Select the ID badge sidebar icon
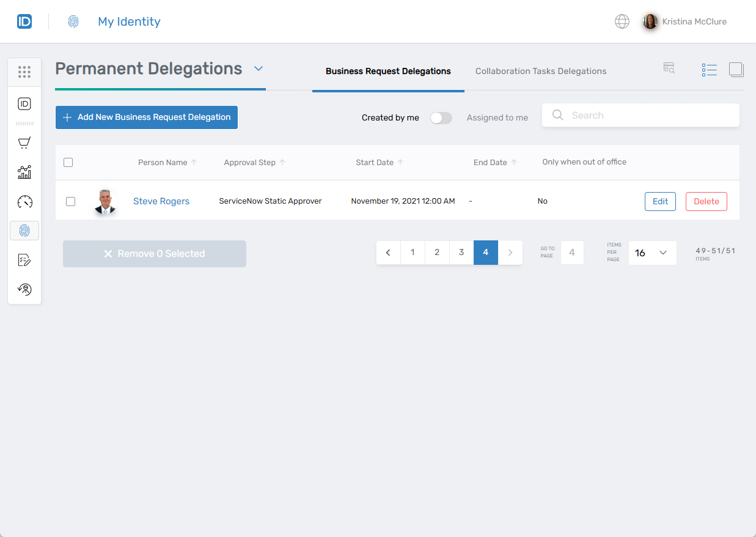The height and width of the screenshot is (537, 756). click(24, 103)
